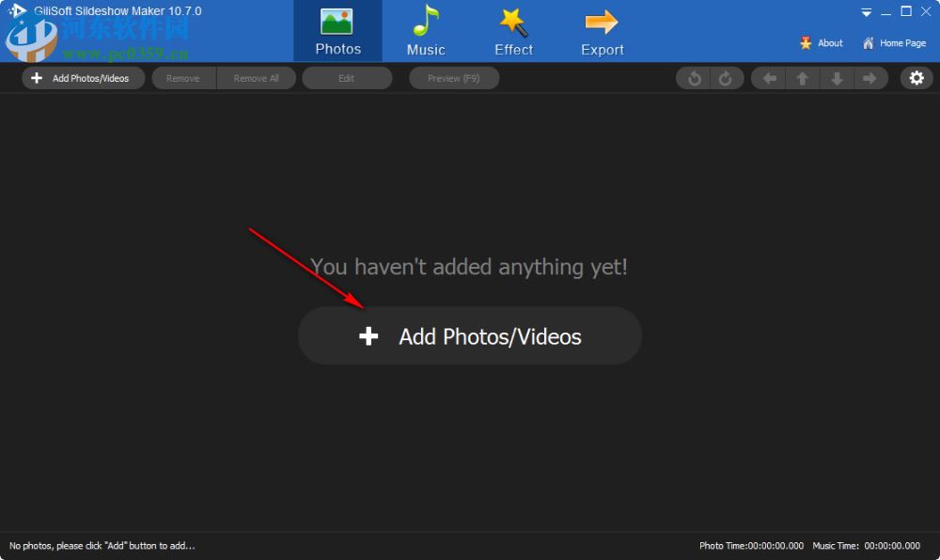Click Add Photos/Videos in the toolbar
The width and height of the screenshot is (940, 560).
(83, 78)
